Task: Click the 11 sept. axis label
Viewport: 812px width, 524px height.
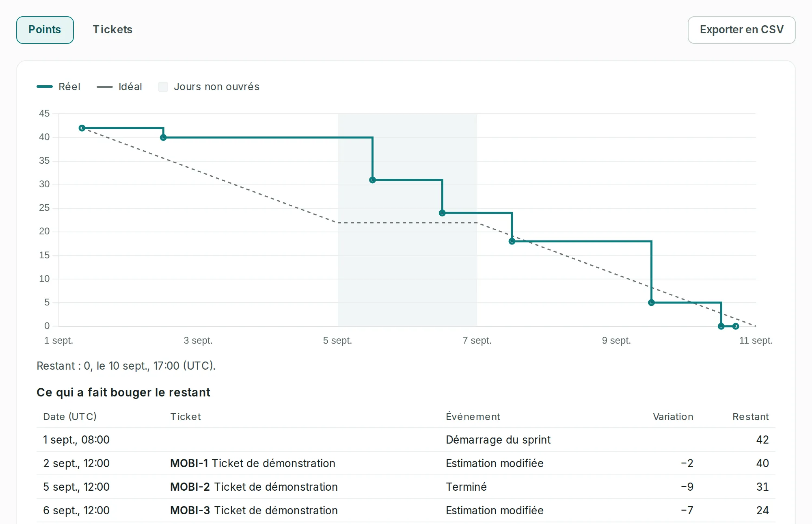Action: click(756, 340)
